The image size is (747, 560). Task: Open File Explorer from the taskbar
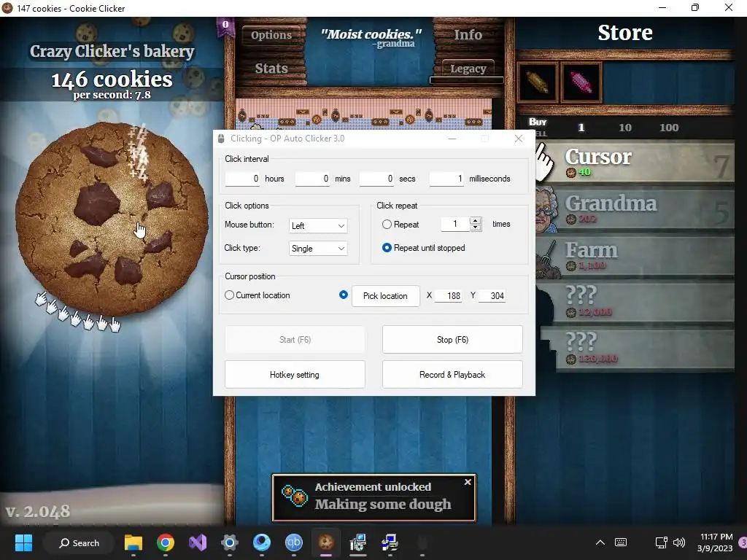tap(133, 542)
